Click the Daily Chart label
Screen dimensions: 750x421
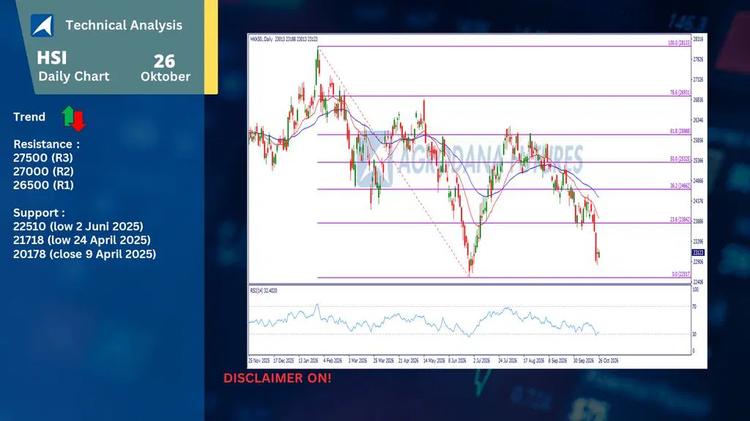(74, 76)
